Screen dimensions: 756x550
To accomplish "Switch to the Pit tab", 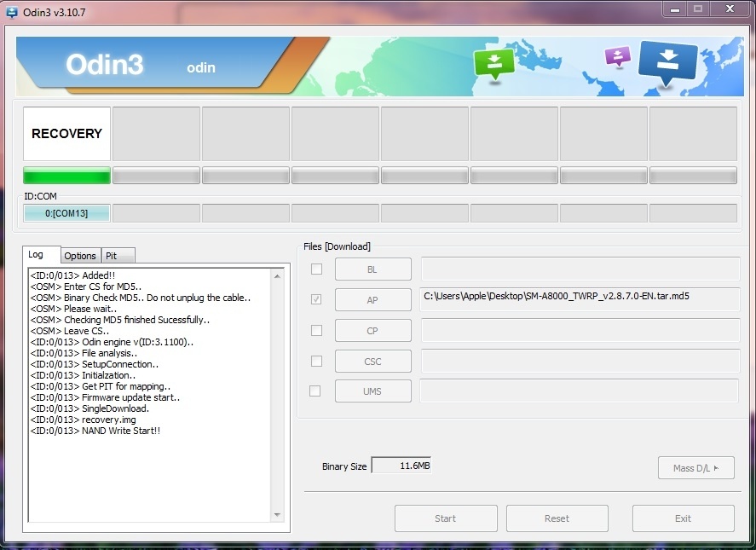I will (118, 256).
